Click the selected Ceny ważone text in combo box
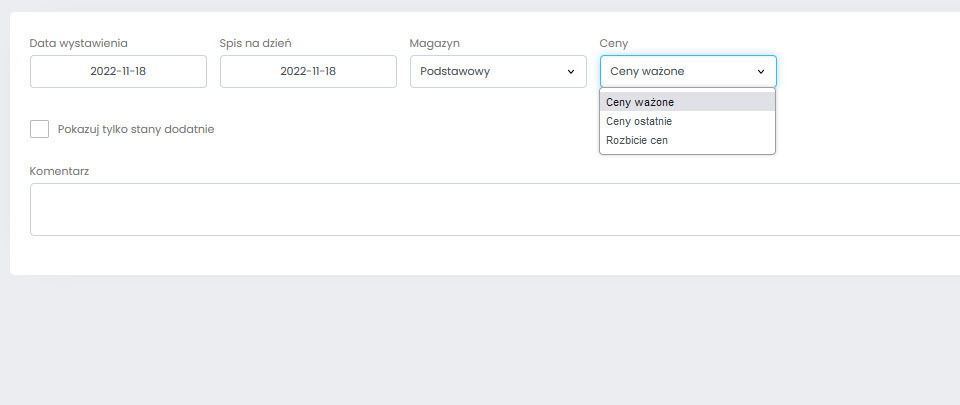Image resolution: width=960 pixels, height=405 pixels. pyautogui.click(x=647, y=72)
